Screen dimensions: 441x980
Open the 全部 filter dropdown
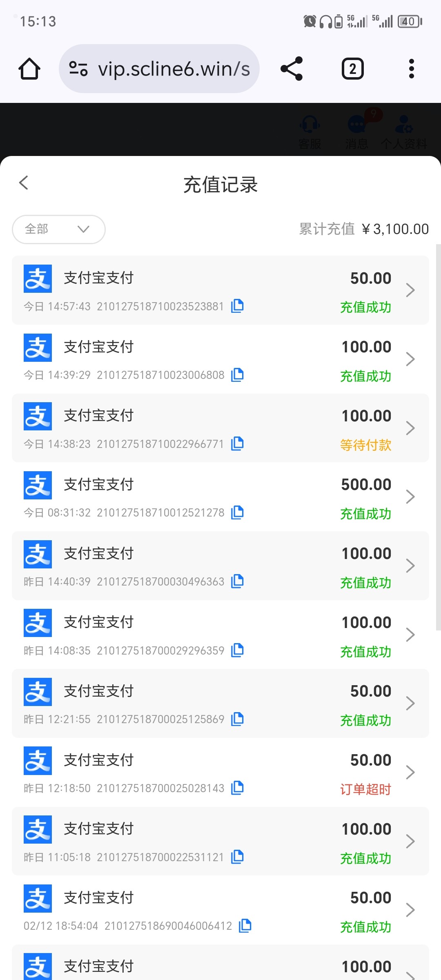coord(59,229)
